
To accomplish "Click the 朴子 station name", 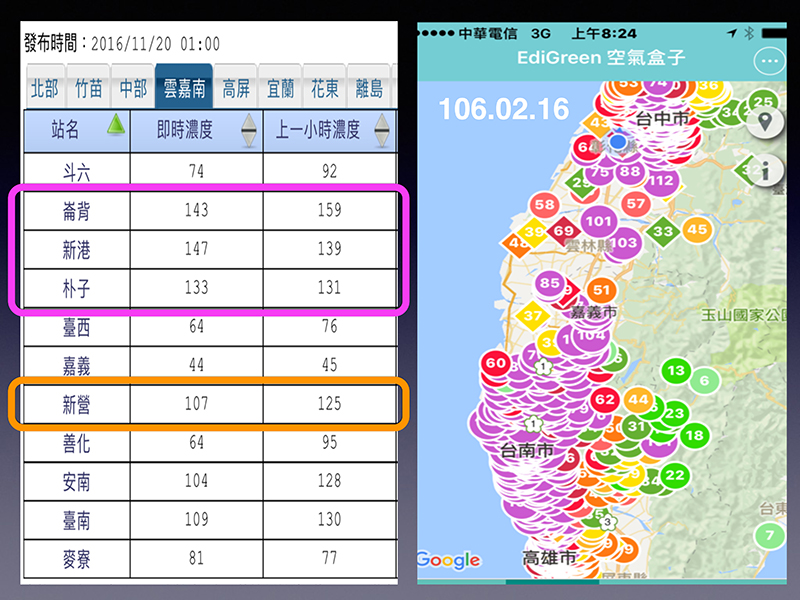I will click(77, 288).
